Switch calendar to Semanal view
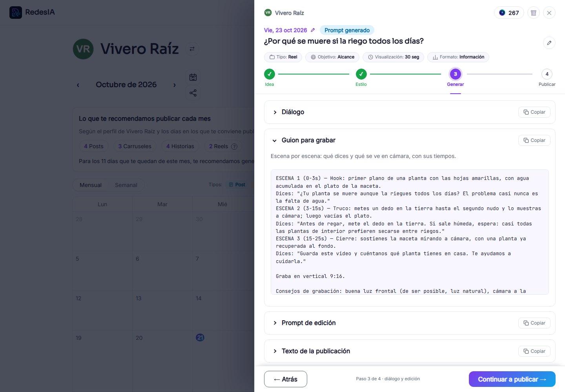Viewport: 565px width, 392px height. point(126,185)
